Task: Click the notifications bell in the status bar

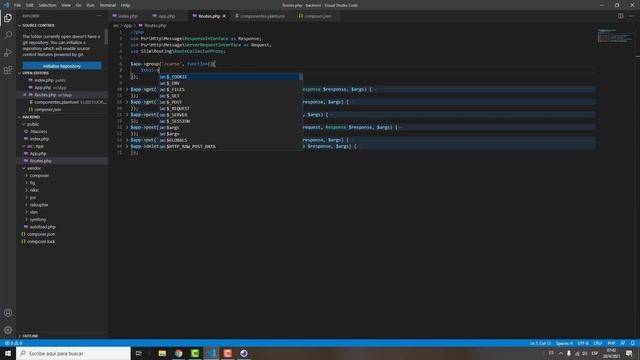Action: [633, 343]
